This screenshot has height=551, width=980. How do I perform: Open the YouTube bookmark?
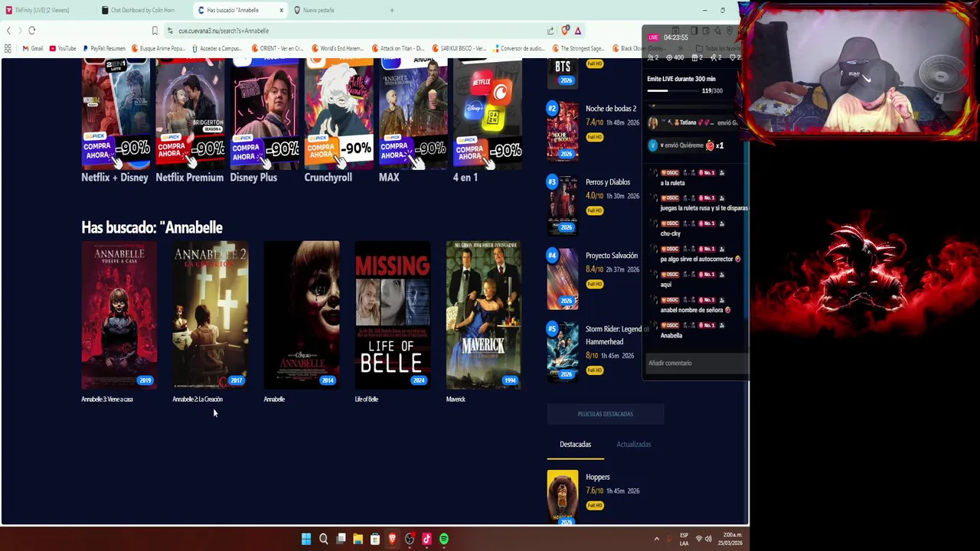[63, 48]
